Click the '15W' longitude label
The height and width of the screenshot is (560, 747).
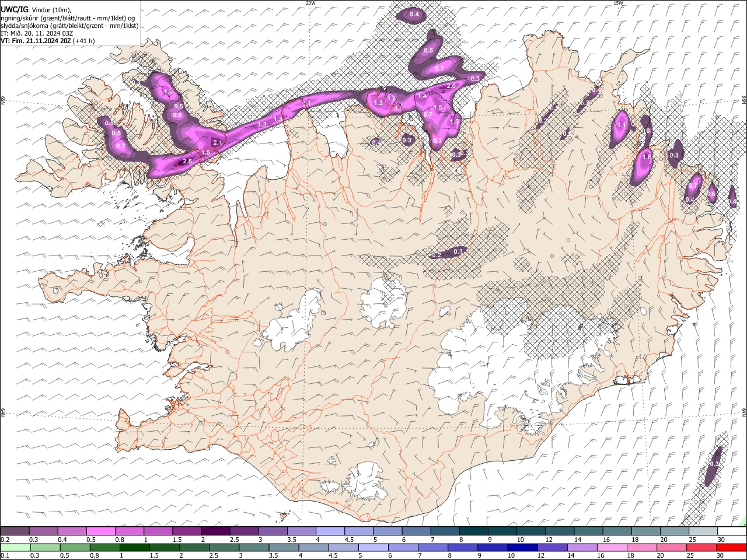click(618, 3)
